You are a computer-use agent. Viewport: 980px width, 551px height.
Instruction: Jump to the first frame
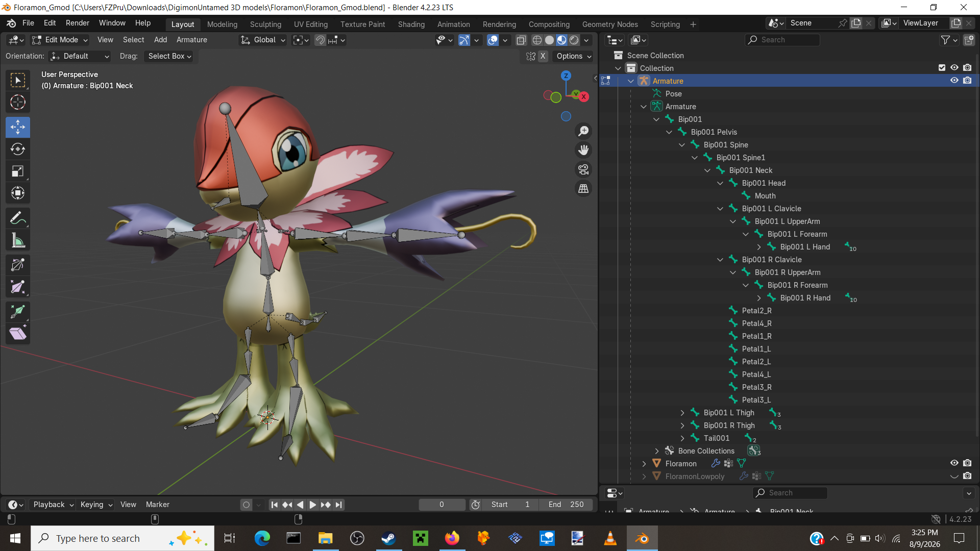[274, 505]
